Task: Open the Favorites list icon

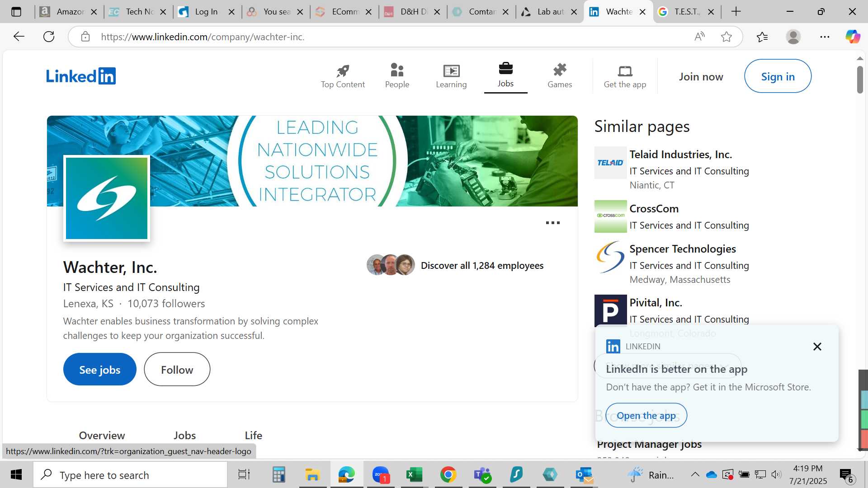Action: pos(762,37)
